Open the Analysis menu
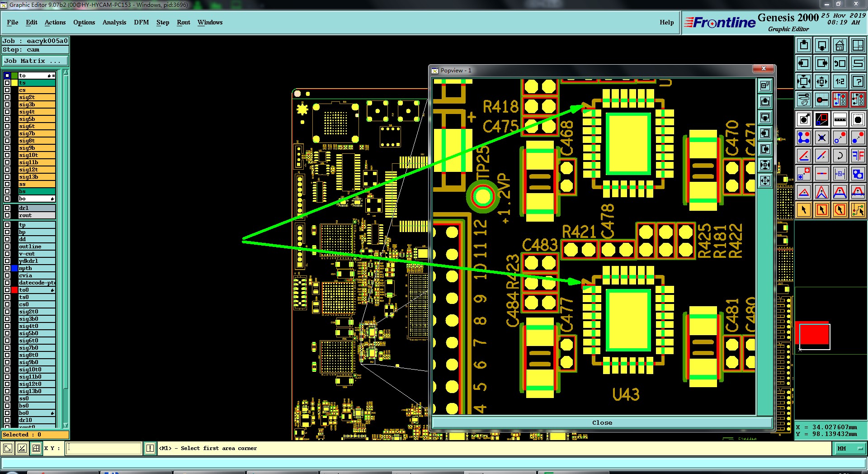Viewport: 868px width, 474px height. click(114, 22)
